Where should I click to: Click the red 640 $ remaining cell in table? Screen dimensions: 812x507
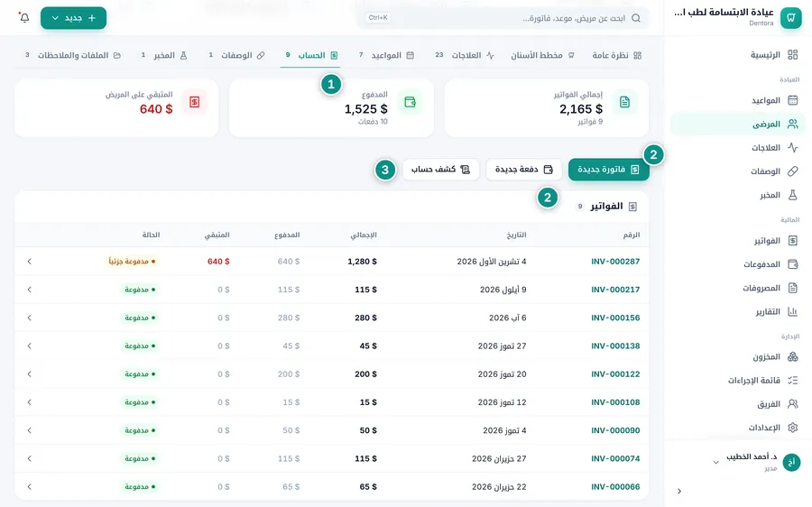coord(218,262)
